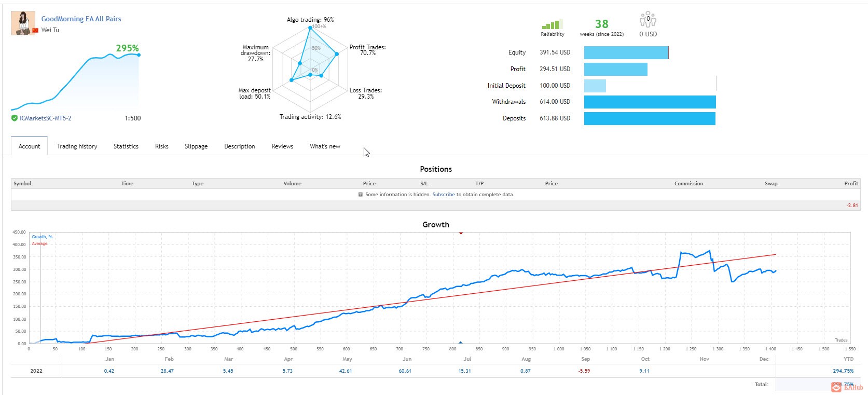This screenshot has width=868, height=395.
Task: Click the -2.81 positions total profit value
Action: [x=852, y=206]
